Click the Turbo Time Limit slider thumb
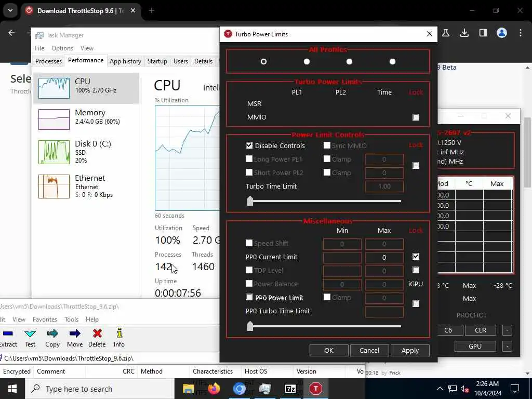Viewport: 532px width, 399px height. point(250,201)
